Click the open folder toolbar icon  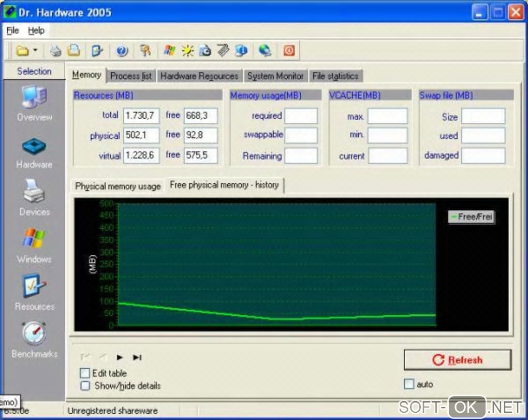point(23,51)
